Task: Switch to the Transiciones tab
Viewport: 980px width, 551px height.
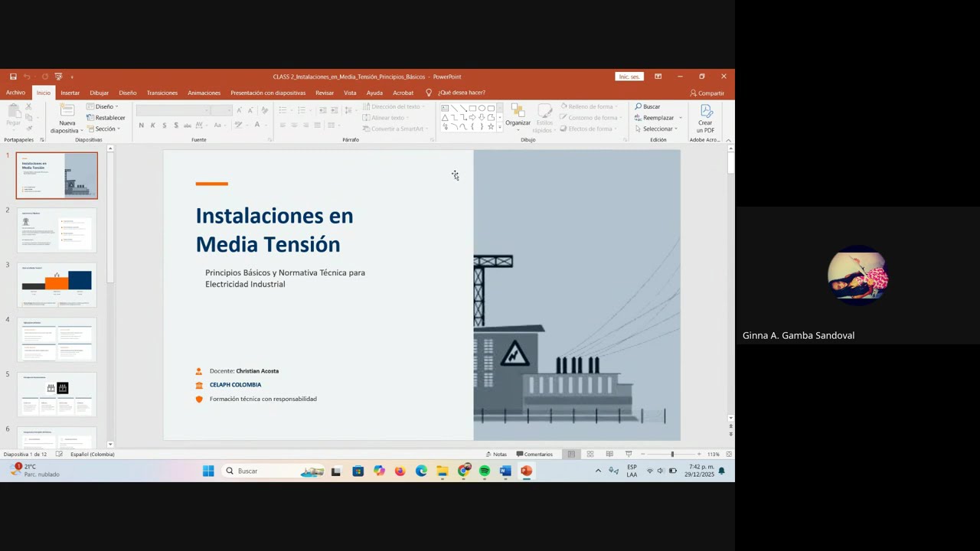Action: click(162, 93)
